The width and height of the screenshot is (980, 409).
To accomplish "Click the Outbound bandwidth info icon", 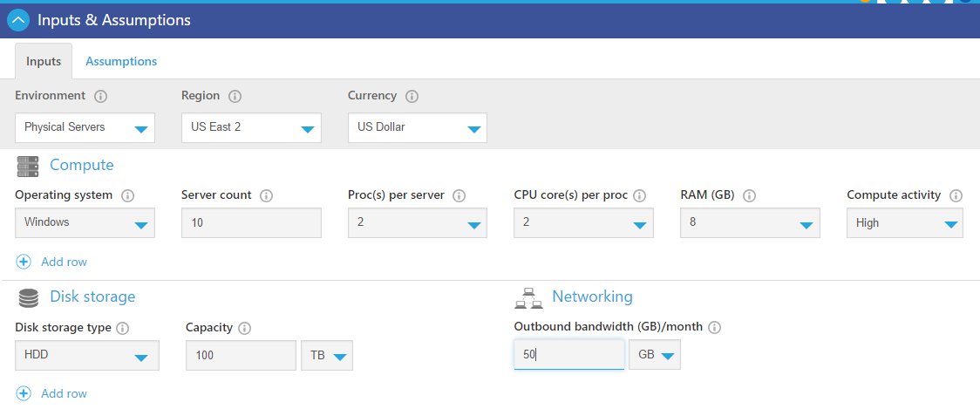I will coord(715,328).
